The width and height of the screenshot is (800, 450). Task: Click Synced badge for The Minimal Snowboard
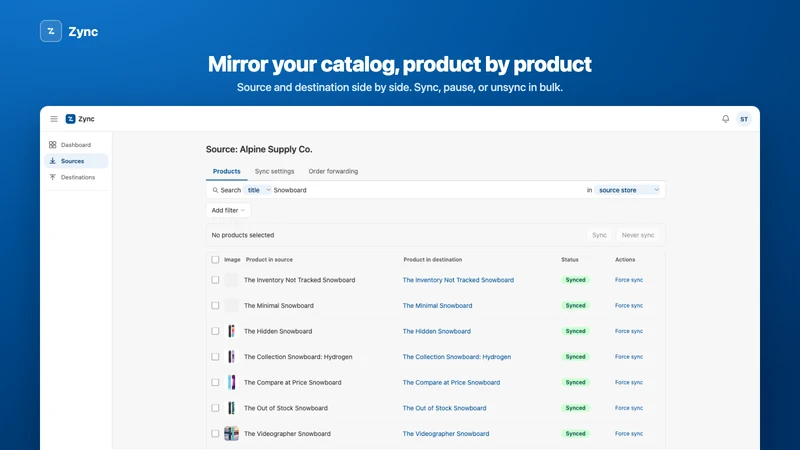[x=575, y=306]
